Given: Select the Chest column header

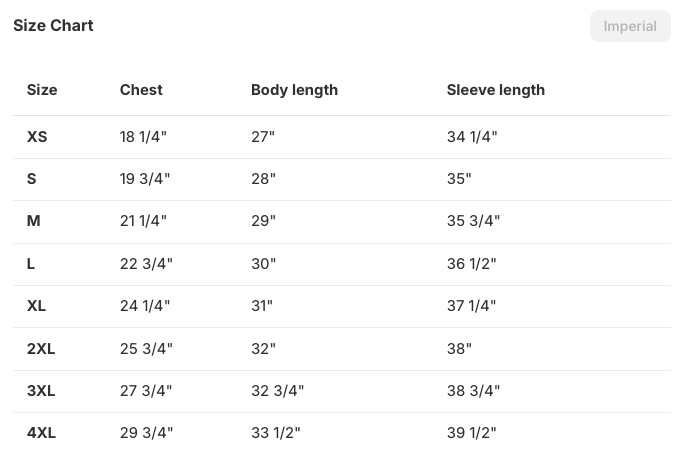Looking at the screenshot, I should click(141, 90).
